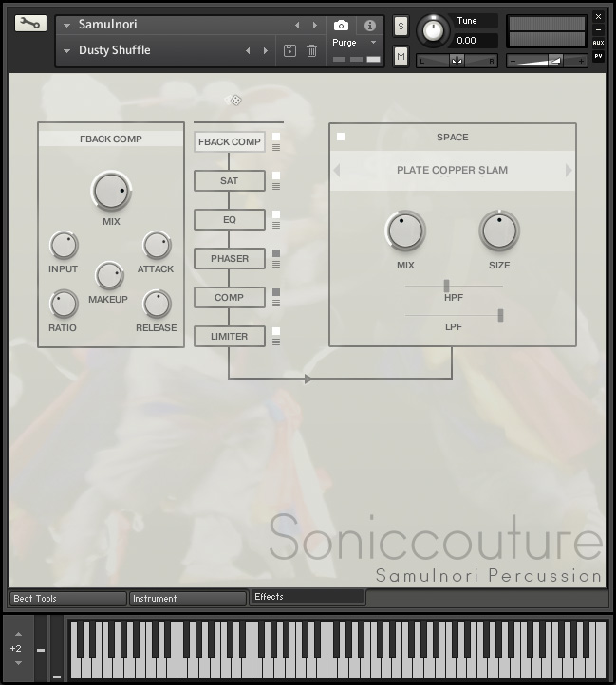
Task: Solo the instrument with S button
Action: coord(401,27)
